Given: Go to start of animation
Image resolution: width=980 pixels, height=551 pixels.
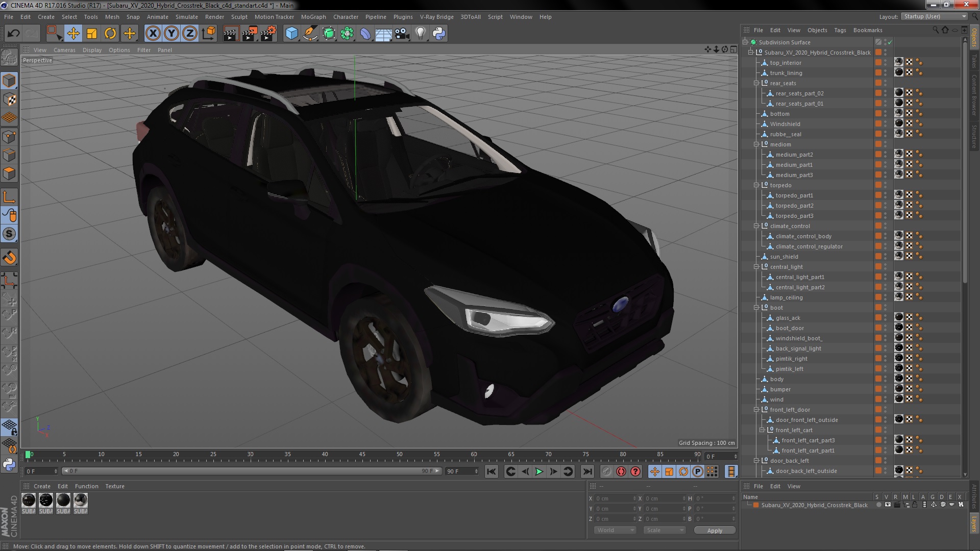Looking at the screenshot, I should click(491, 471).
